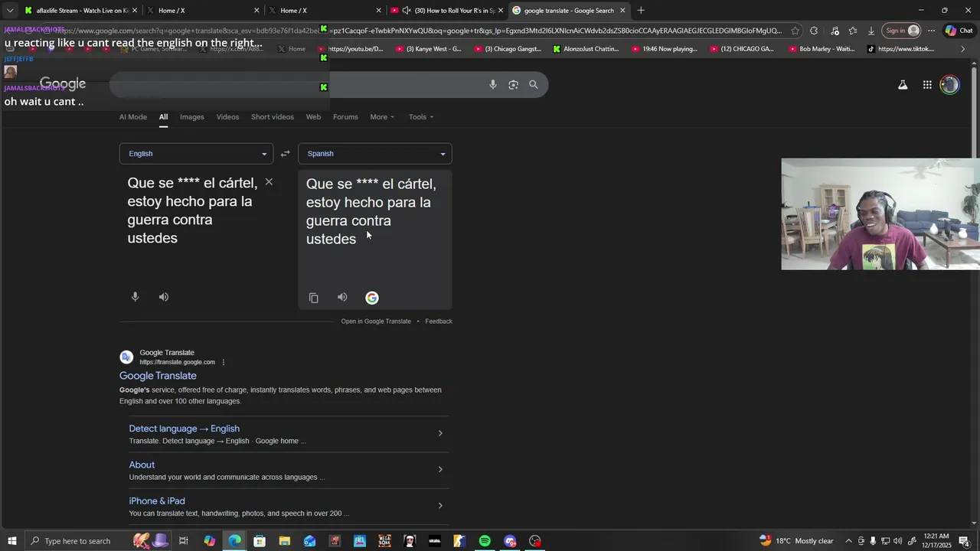Open the Kanye West bookmark
This screenshot has width=980, height=551.
pyautogui.click(x=428, y=49)
